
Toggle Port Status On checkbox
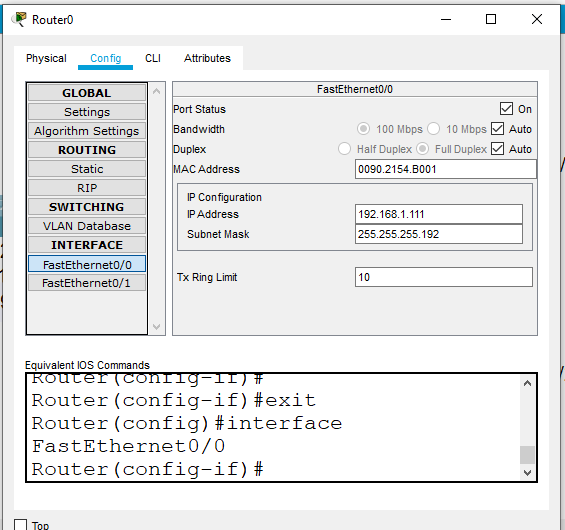coord(506,109)
